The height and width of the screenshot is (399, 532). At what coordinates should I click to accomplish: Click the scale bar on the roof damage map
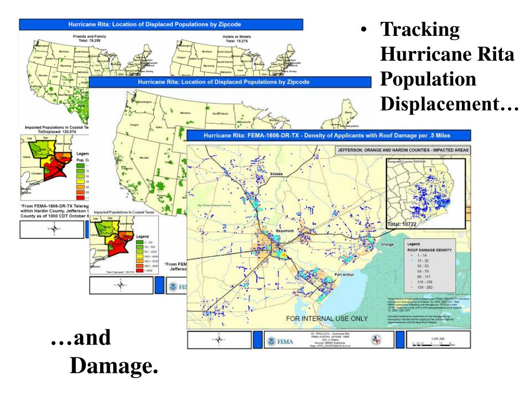(x=434, y=344)
